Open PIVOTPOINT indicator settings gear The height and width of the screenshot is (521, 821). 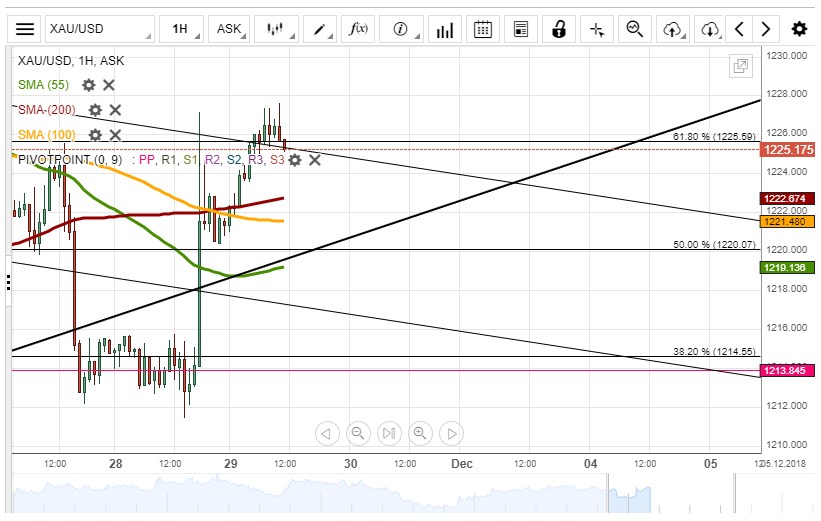point(295,160)
